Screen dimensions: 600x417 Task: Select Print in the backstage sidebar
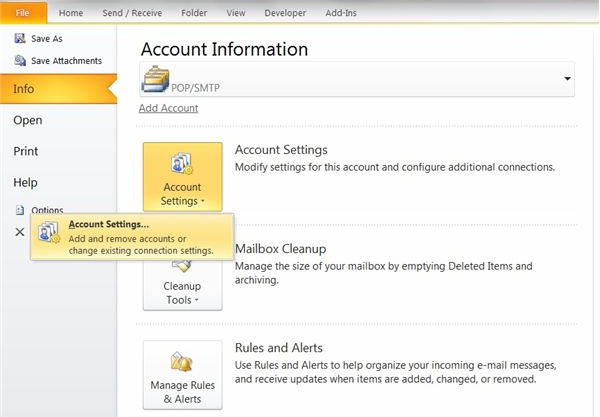pos(26,151)
